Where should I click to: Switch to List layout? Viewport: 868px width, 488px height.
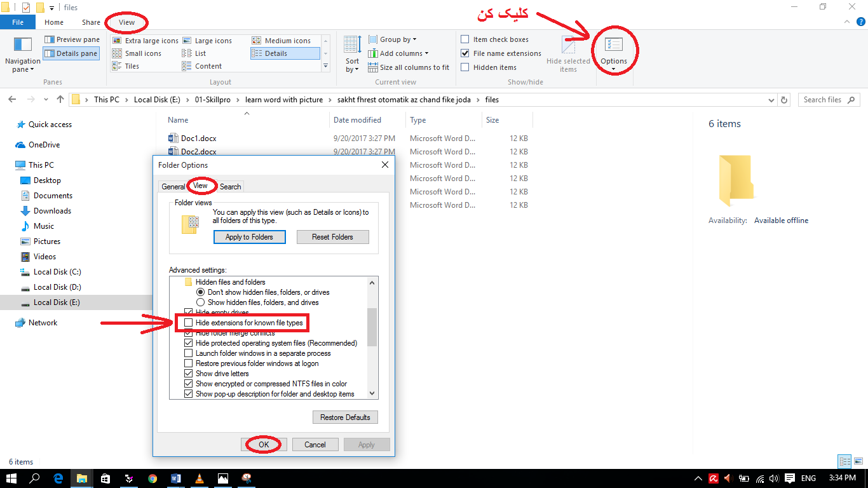[x=194, y=53]
